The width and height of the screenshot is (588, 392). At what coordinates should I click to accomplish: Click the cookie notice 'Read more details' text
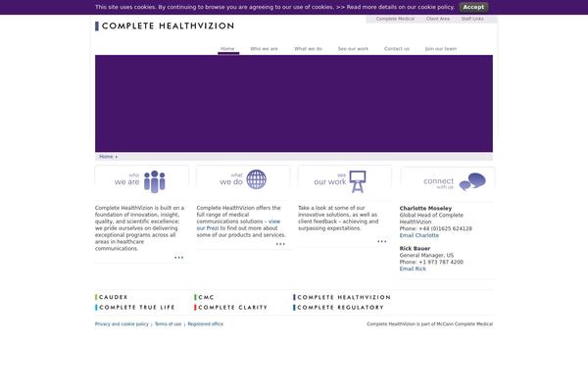[x=401, y=7]
